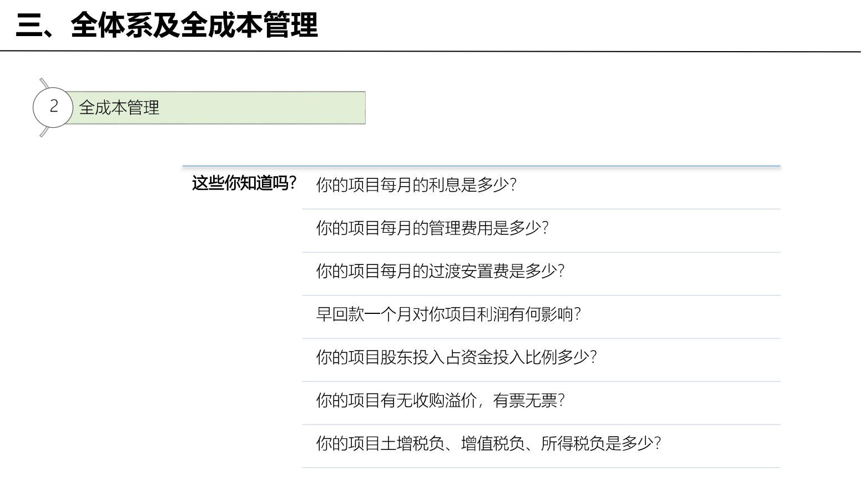868x480 pixels.
Task: Select the bold heading 这些你知道吗?
Action: click(x=244, y=183)
